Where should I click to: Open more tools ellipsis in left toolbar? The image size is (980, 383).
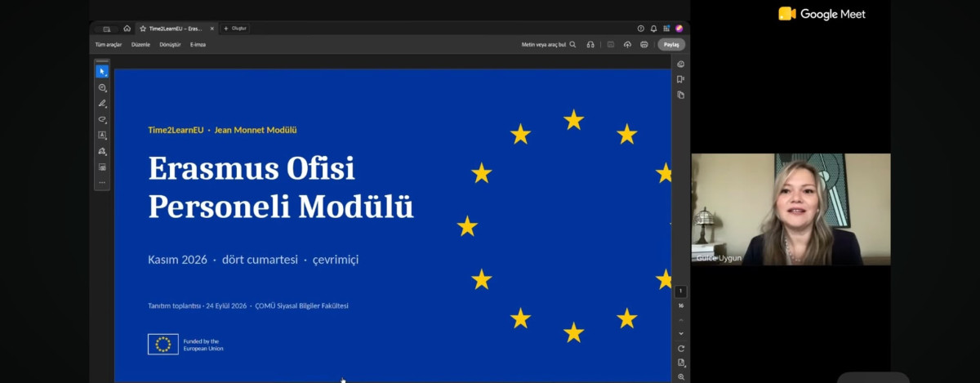[x=102, y=182]
